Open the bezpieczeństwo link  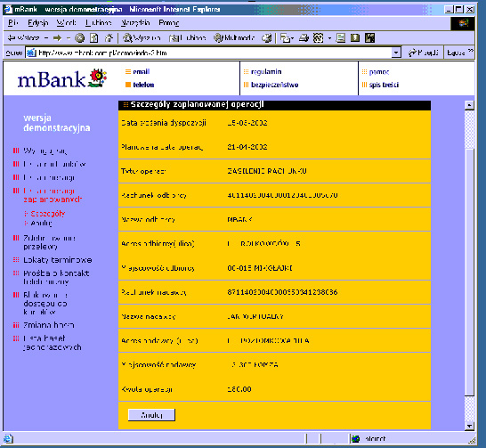tap(275, 85)
